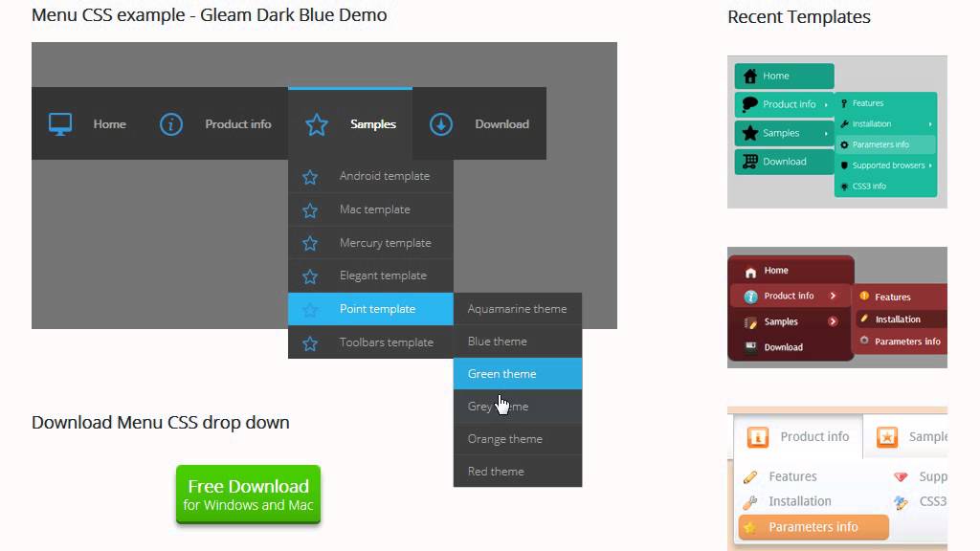The height and width of the screenshot is (551, 980).
Task: Click Installation in dark red preview submenu
Action: 901,320
